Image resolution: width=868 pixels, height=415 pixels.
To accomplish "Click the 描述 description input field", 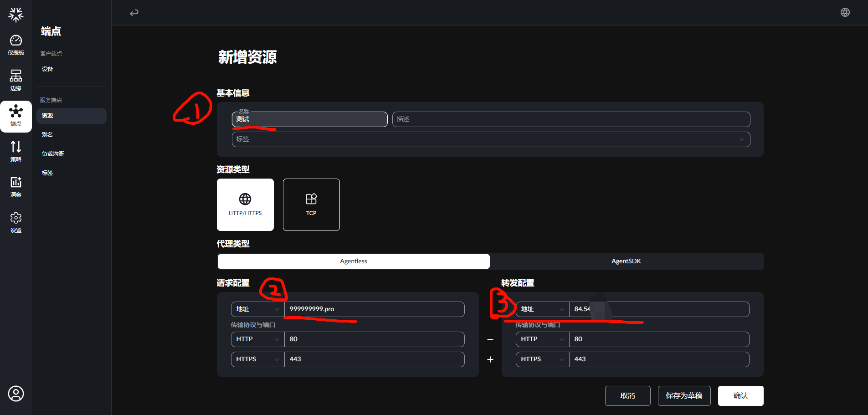I will pyautogui.click(x=571, y=119).
